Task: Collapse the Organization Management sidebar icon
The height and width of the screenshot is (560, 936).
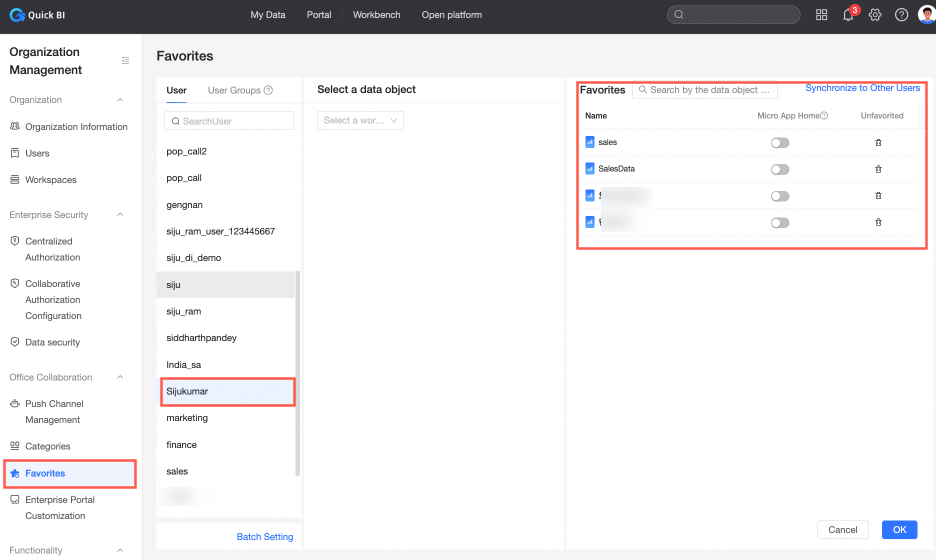Action: click(x=125, y=60)
